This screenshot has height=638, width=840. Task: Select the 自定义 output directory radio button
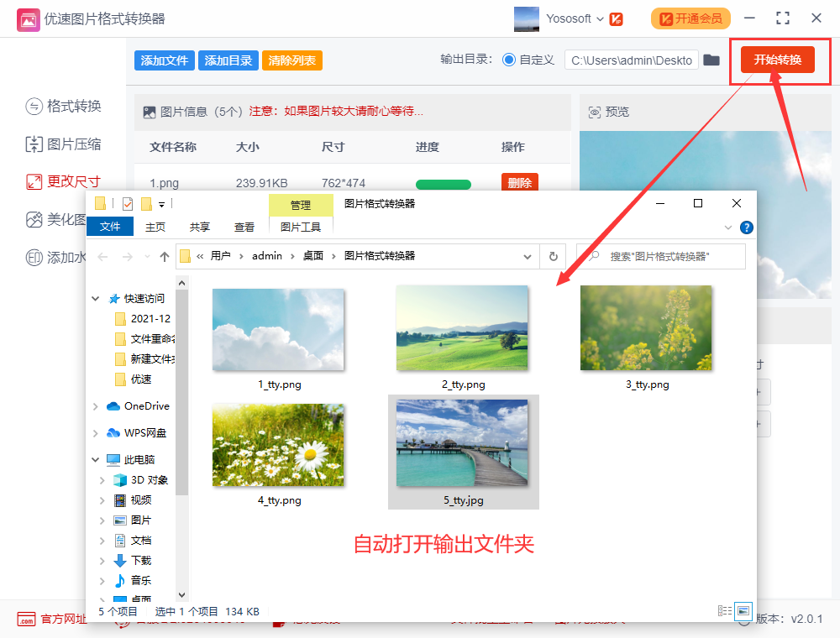point(508,60)
